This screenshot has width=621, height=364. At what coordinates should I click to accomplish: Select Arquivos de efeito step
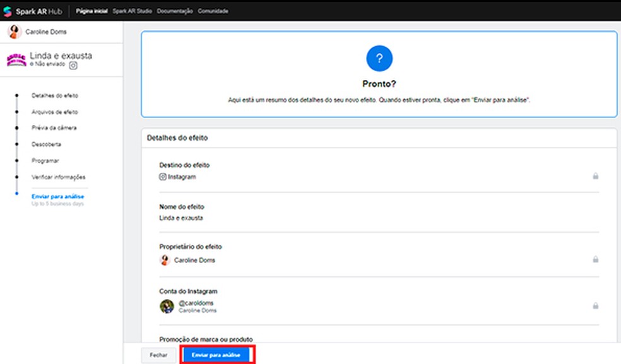pos(55,112)
